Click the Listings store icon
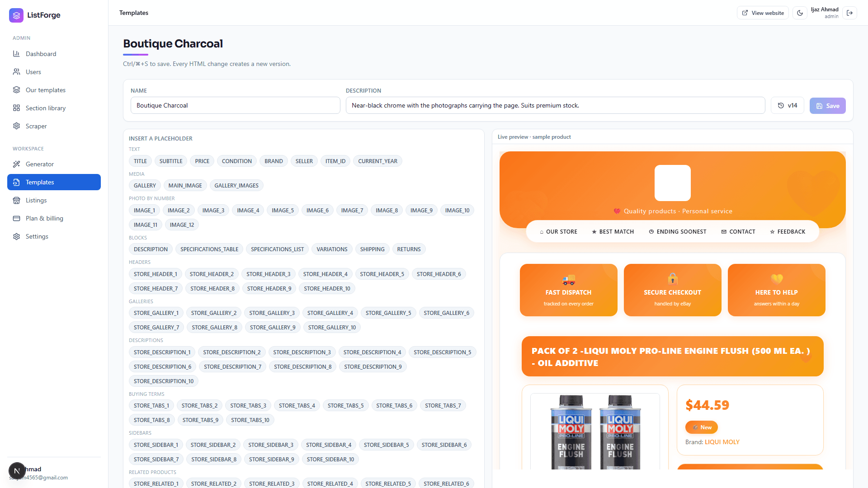Image resolution: width=868 pixels, height=488 pixels. click(17, 200)
